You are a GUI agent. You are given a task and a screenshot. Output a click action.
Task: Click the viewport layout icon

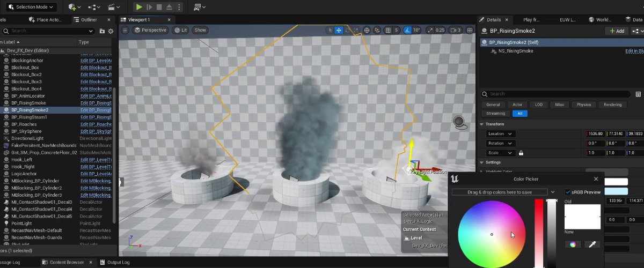point(471,30)
